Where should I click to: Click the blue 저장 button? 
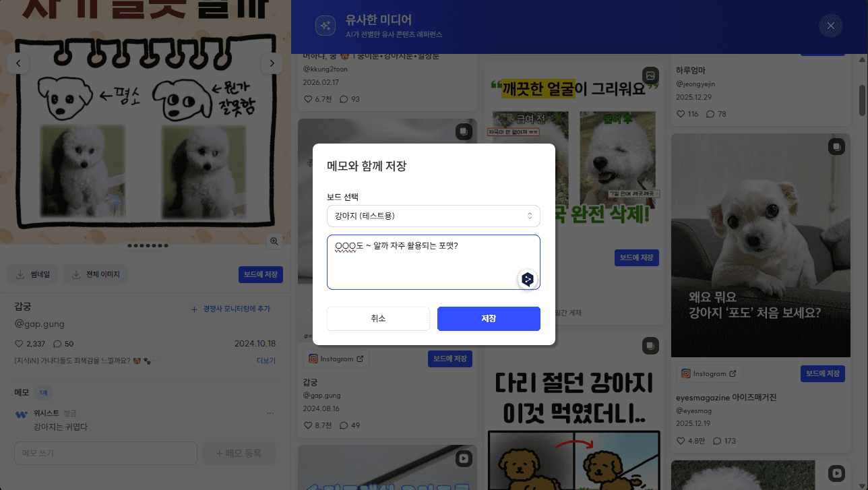point(489,319)
